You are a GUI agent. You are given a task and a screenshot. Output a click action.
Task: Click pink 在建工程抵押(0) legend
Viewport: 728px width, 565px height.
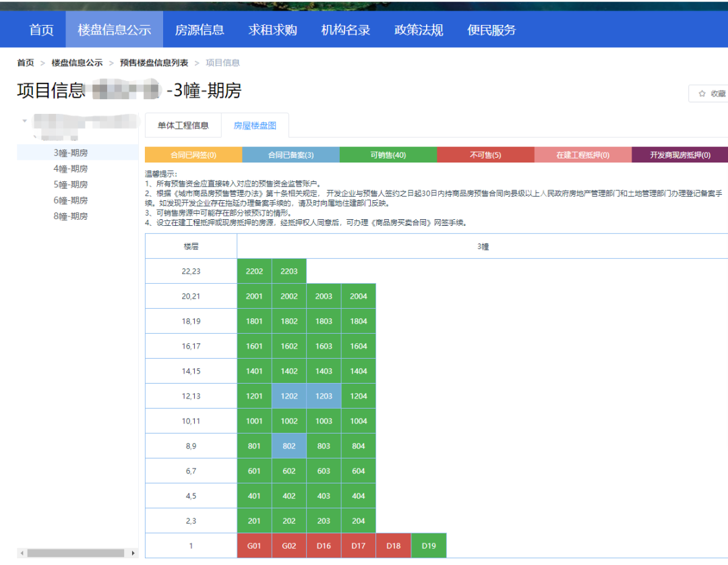pos(582,154)
